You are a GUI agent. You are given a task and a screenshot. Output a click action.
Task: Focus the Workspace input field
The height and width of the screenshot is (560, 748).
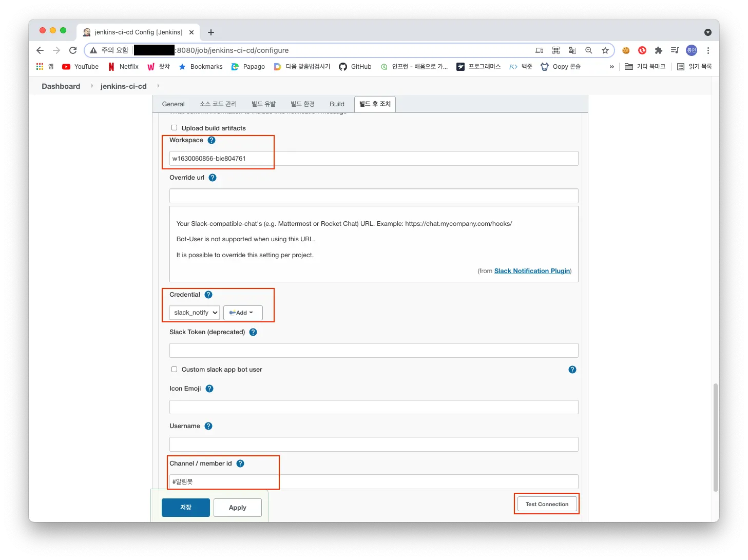coord(374,159)
